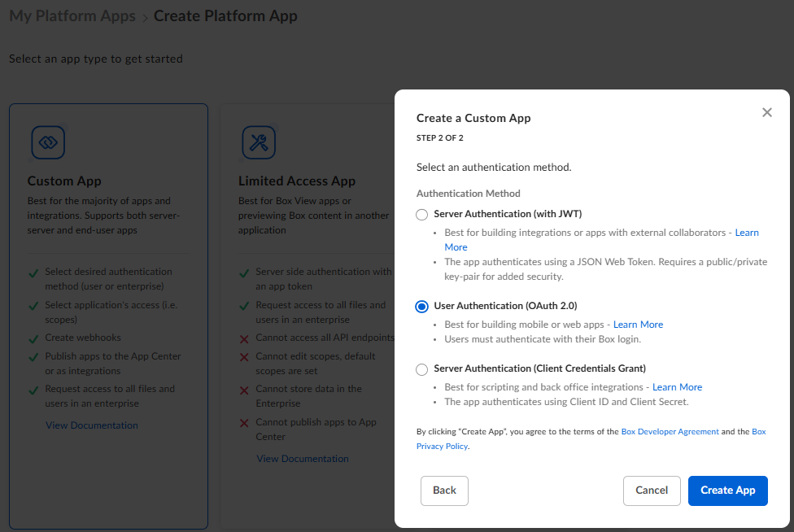The image size is (794, 532).
Task: View Documentation for Custom App
Action: click(x=92, y=425)
